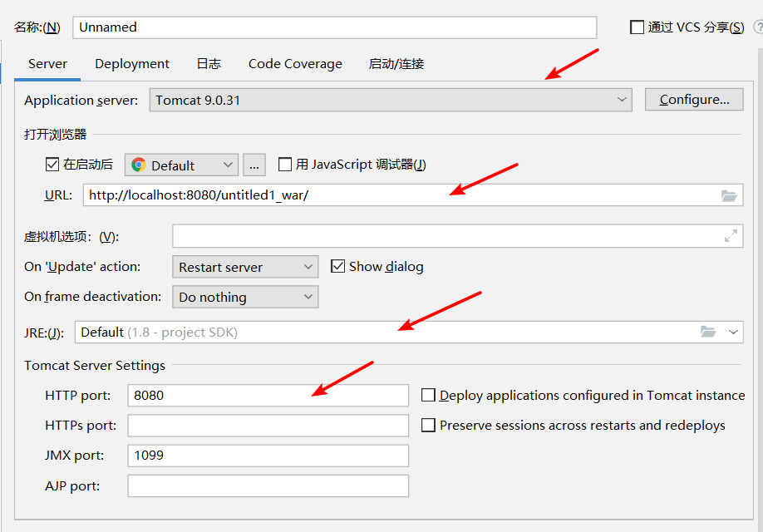Viewport: 763px width, 532px height.
Task: Select the Server tab
Action: point(47,64)
